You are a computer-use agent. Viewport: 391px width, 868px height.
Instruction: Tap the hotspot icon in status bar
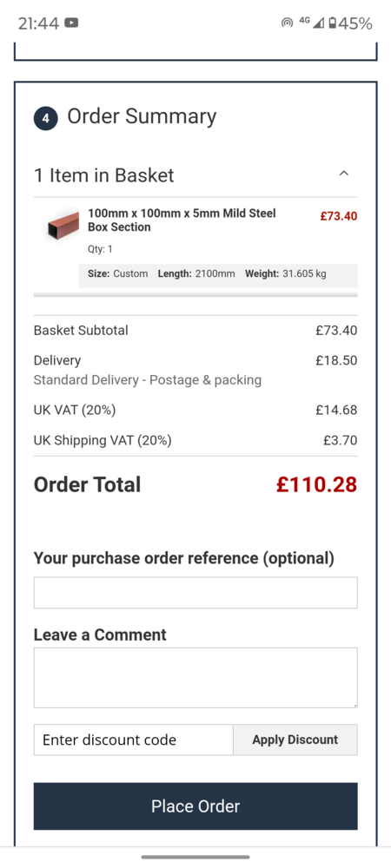click(287, 23)
